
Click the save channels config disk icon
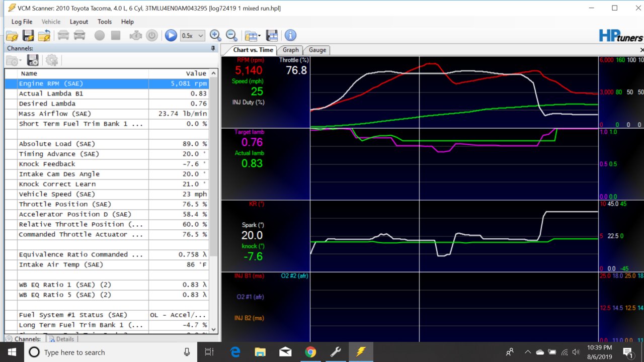pyautogui.click(x=33, y=61)
